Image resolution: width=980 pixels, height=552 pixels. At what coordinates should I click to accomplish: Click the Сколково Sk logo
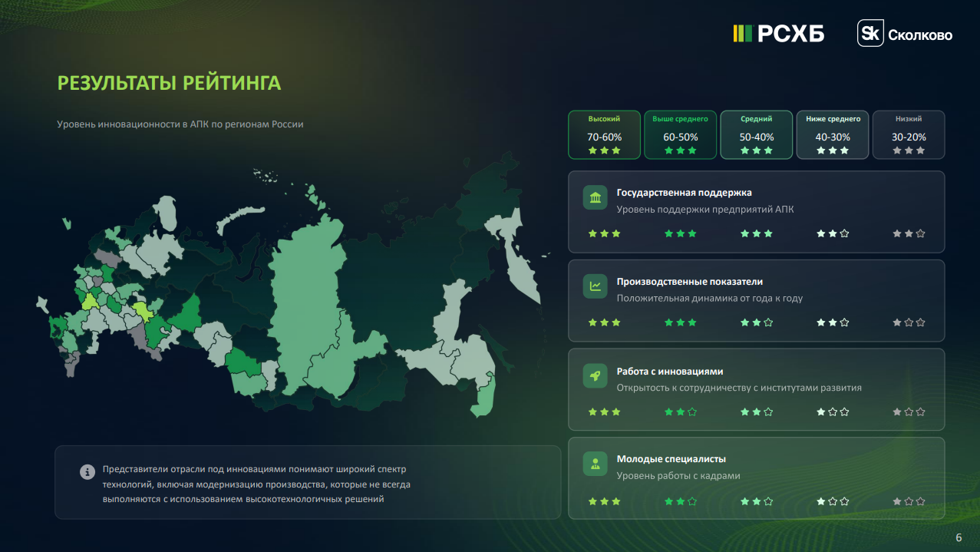(869, 34)
